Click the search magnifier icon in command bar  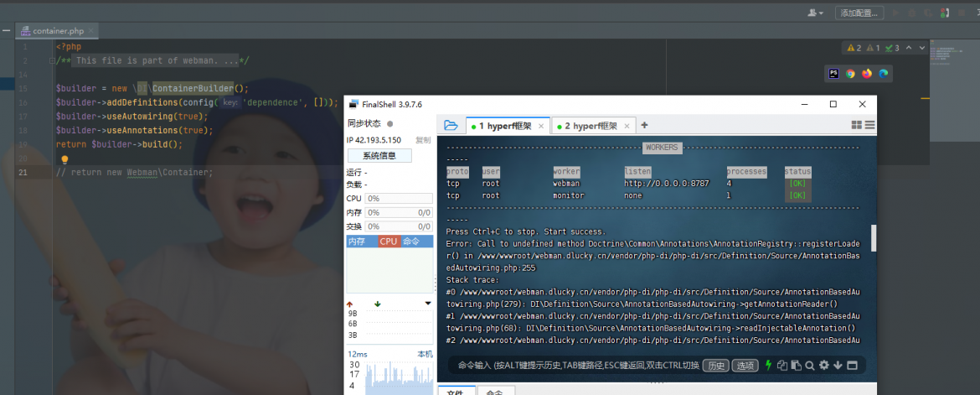(x=809, y=366)
